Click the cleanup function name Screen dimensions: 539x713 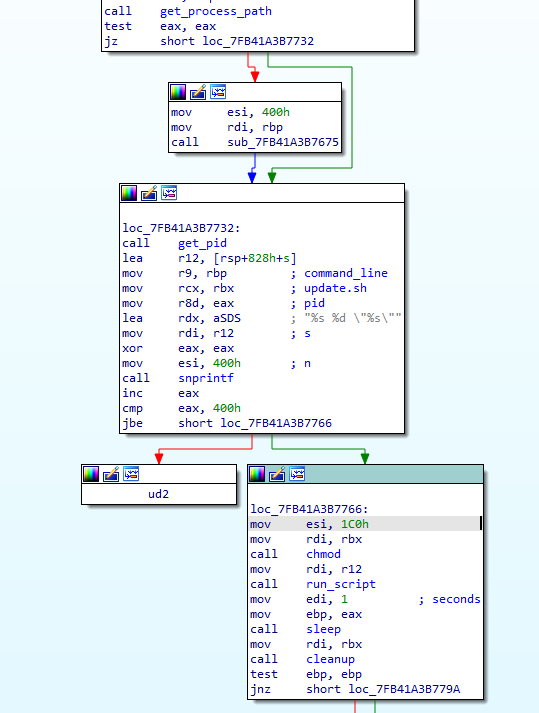tap(330, 659)
